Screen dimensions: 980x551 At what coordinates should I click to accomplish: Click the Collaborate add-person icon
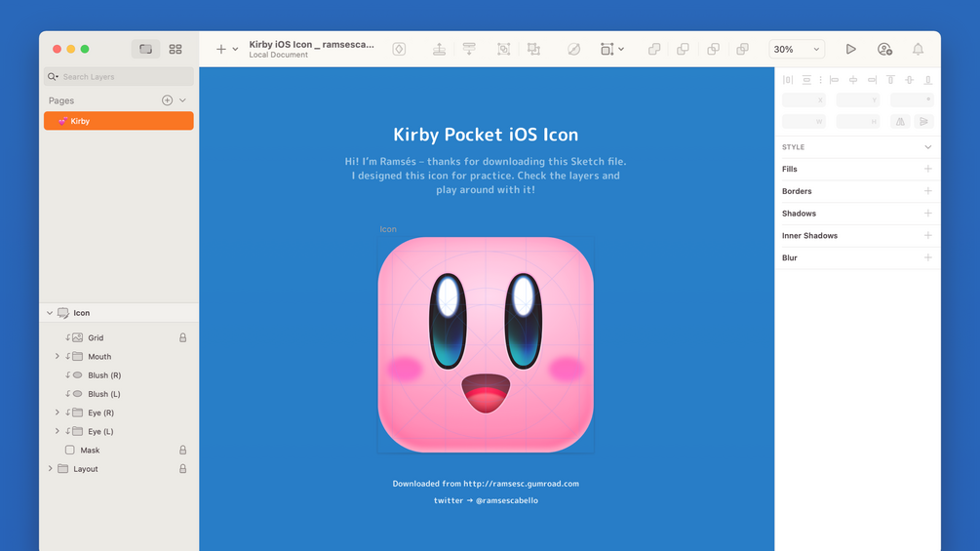pyautogui.click(x=884, y=49)
